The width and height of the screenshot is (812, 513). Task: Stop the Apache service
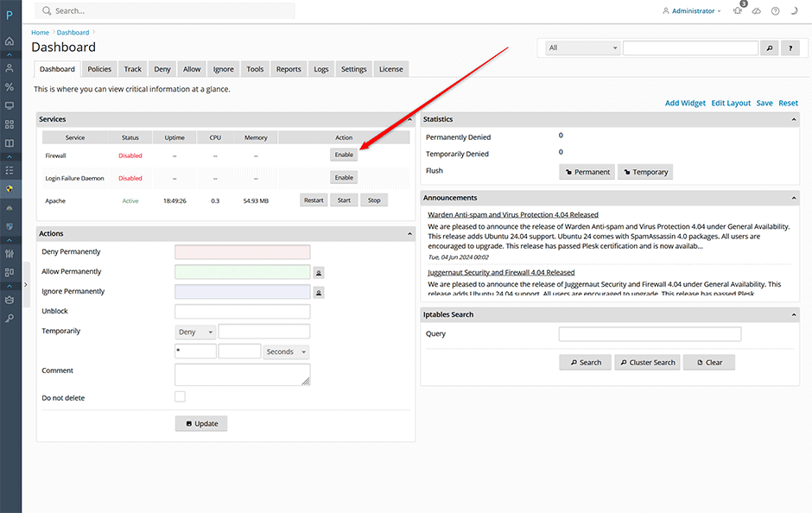374,200
